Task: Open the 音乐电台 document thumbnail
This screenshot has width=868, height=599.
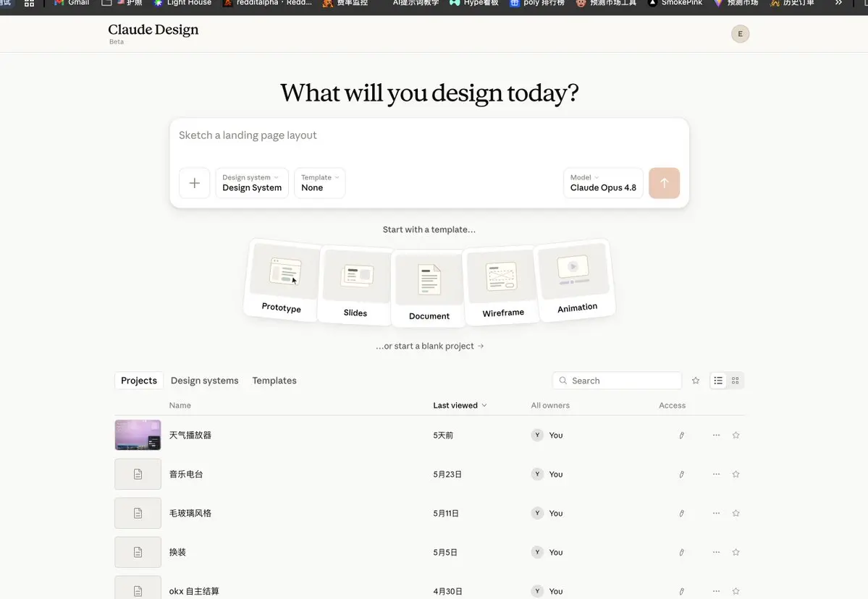Action: 138,474
